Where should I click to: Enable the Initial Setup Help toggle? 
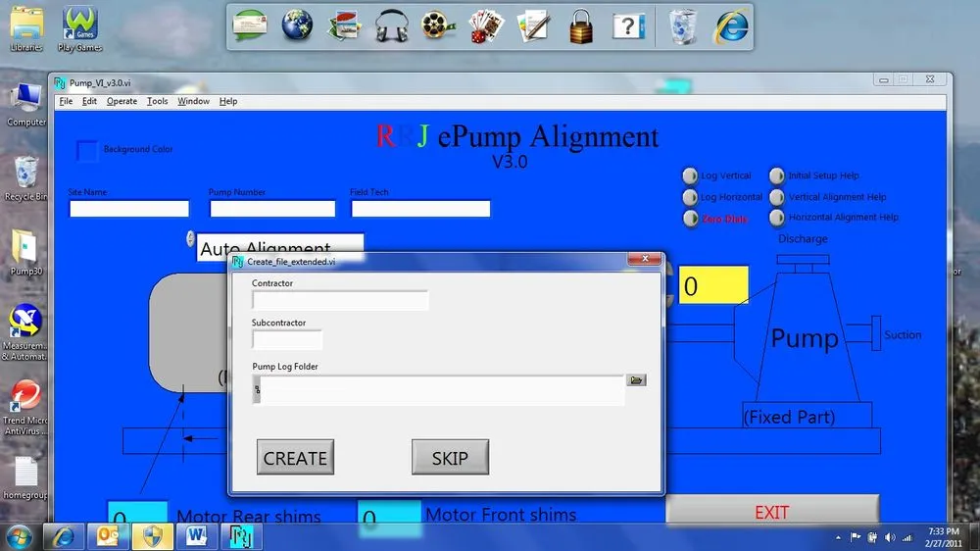coord(777,176)
